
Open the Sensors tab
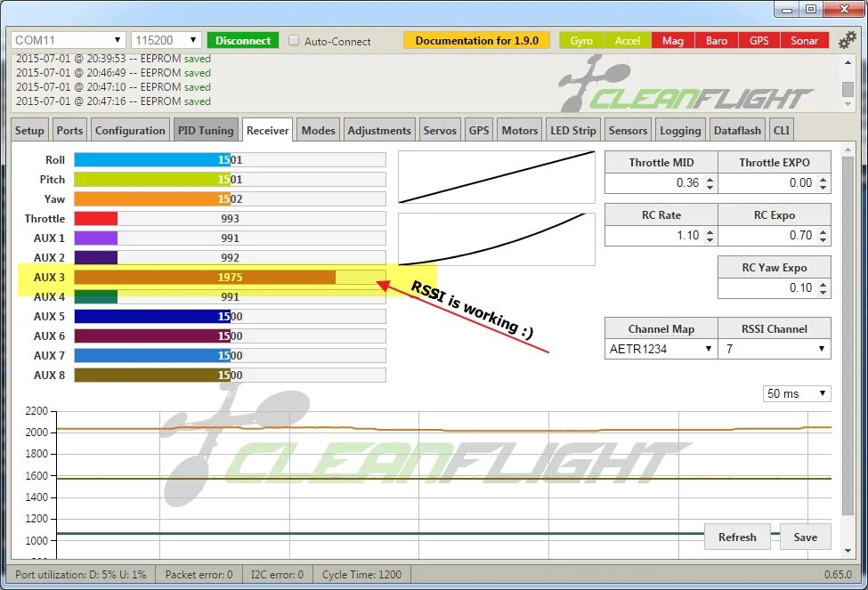point(628,131)
